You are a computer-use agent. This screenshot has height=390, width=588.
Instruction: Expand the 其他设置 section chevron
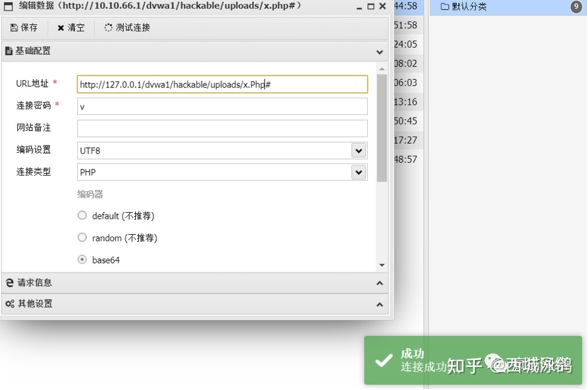point(380,304)
